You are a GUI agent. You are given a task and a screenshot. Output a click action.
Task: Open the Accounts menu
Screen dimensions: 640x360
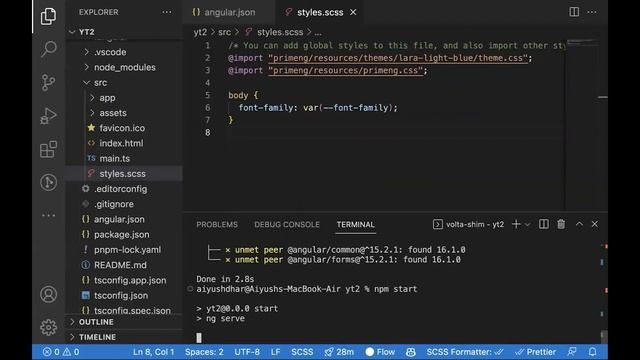pyautogui.click(x=48, y=294)
